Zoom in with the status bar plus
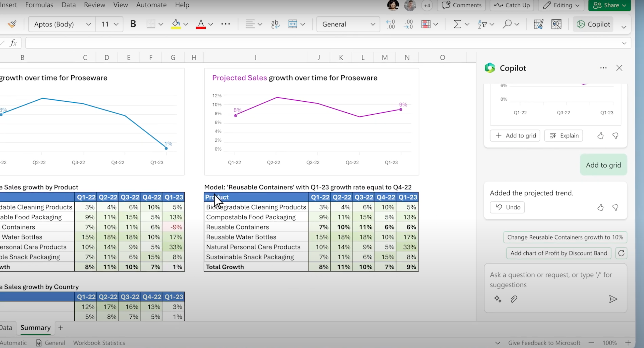 [628, 343]
